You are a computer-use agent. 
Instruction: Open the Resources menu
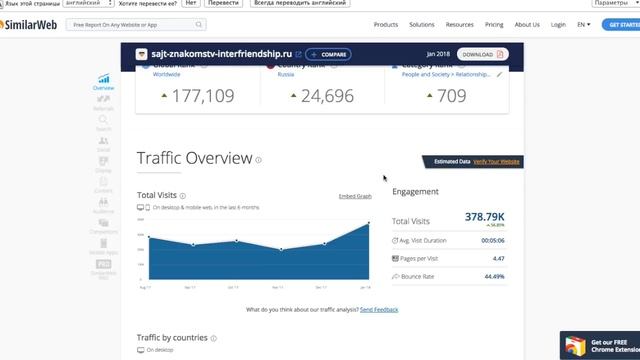460,24
